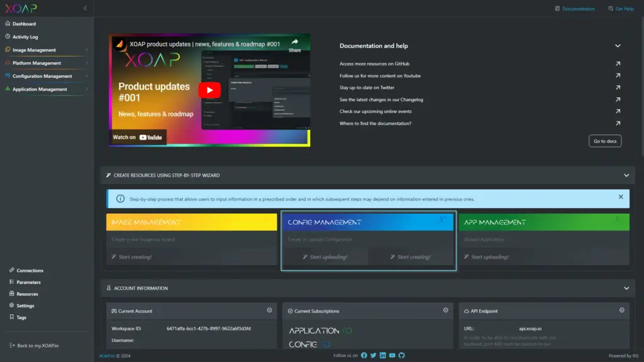Open arrow for Twitter updates

[x=618, y=87]
